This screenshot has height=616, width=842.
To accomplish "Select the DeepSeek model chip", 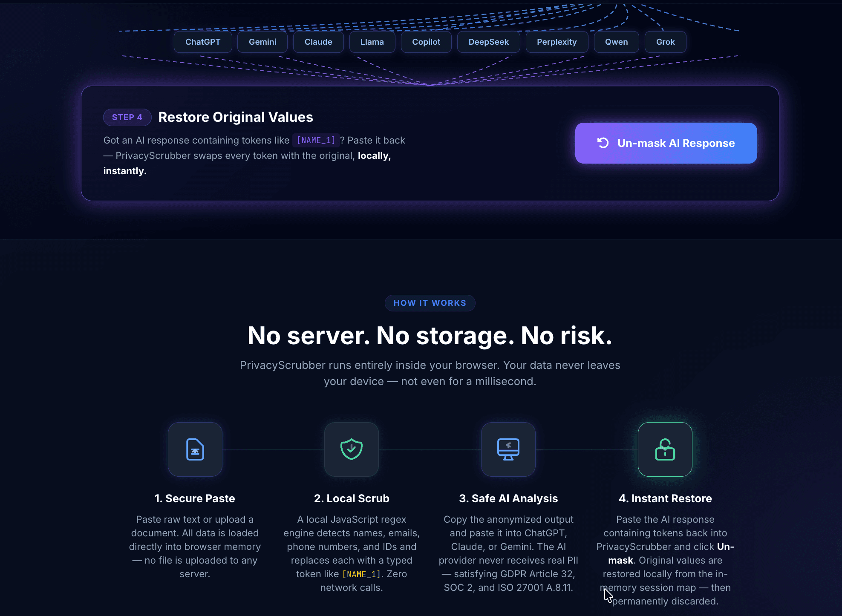I will 488,42.
